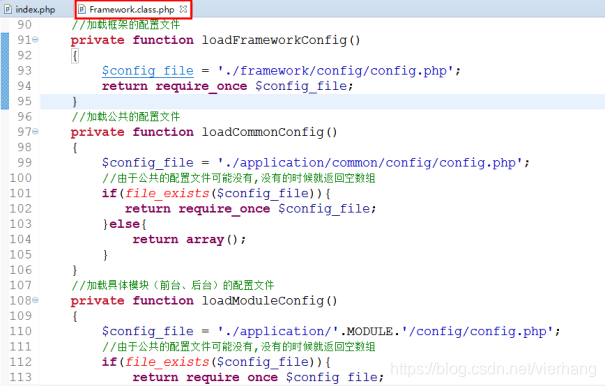The width and height of the screenshot is (605, 387).
Task: Click the comment on line 107 about 前台、后台
Action: 172,285
